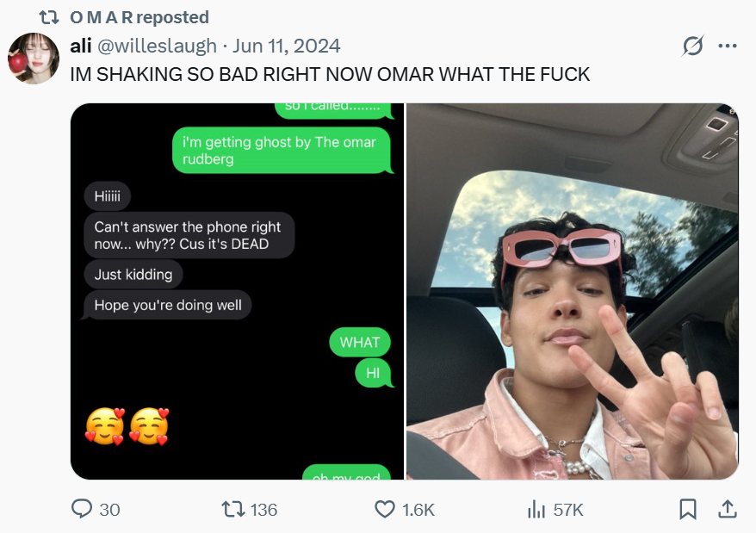Click the Grok explain icon
This screenshot has height=533, width=756.
(x=692, y=46)
